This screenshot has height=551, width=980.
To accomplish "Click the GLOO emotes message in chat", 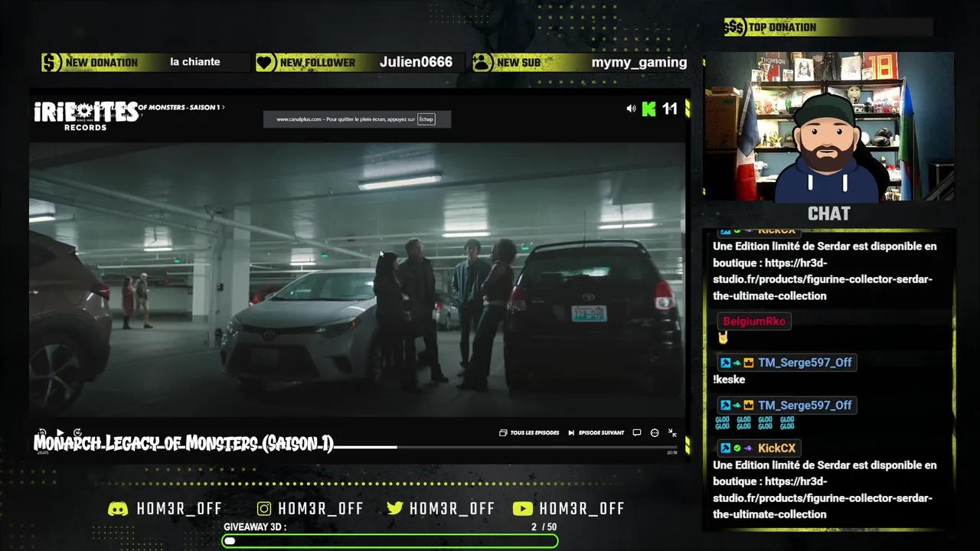I will point(755,422).
